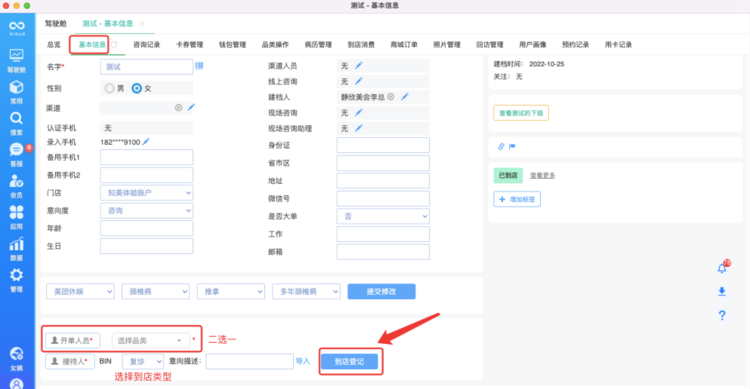Open the 查看更多 link
Viewport: 750px width, 389px height.
tap(542, 176)
